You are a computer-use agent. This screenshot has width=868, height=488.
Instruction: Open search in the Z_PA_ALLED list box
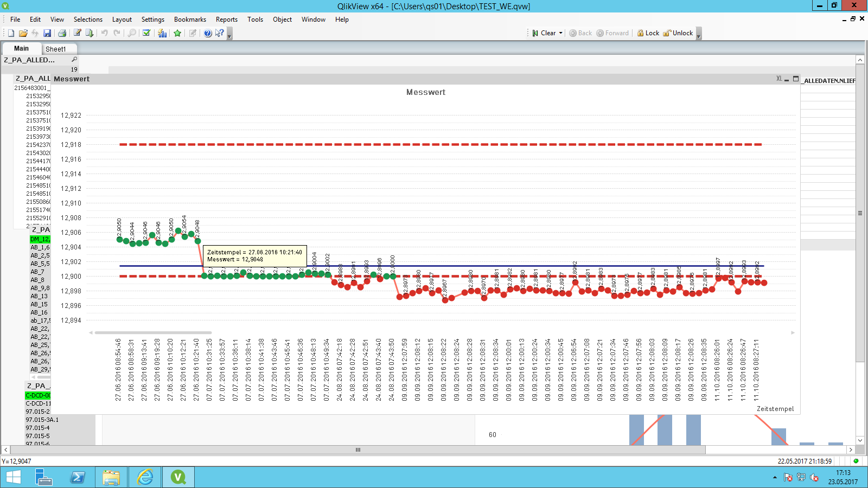(74, 60)
